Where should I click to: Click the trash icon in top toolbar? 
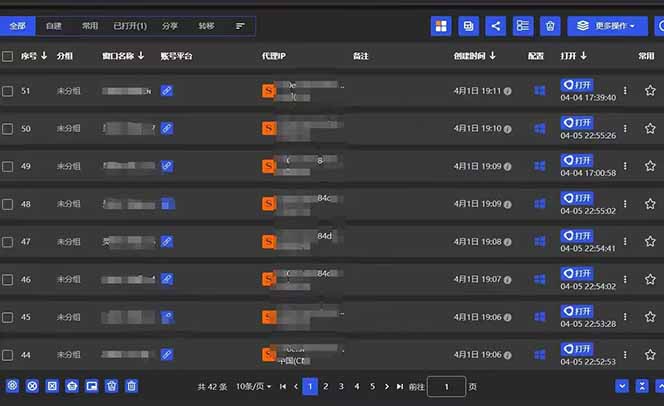(x=550, y=26)
